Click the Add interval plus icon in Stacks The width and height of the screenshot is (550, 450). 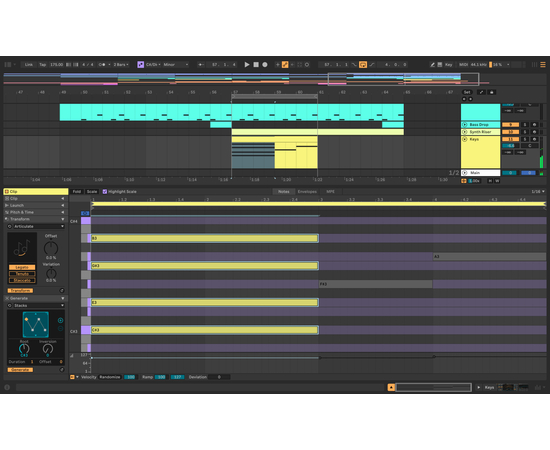click(60, 320)
